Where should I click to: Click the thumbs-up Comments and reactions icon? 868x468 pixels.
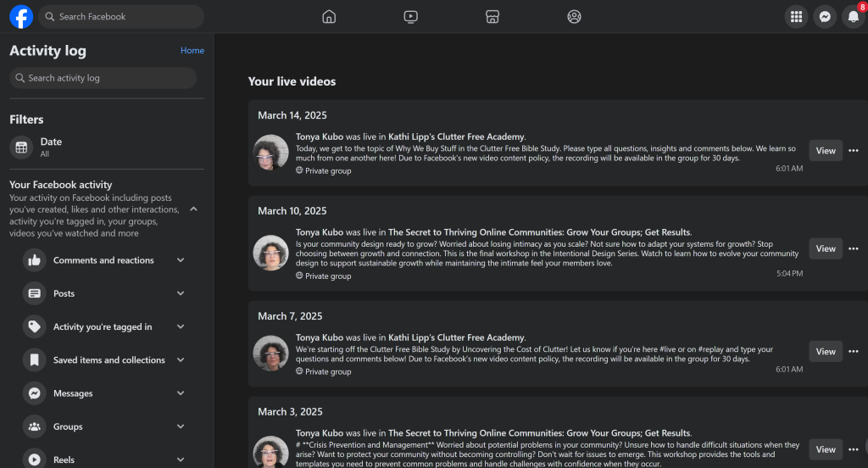click(34, 260)
